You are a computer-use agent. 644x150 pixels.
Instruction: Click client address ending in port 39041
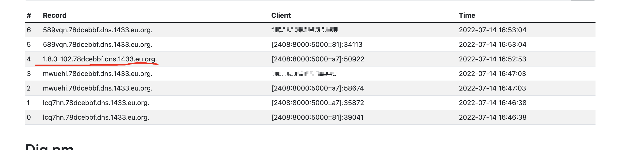pos(317,117)
